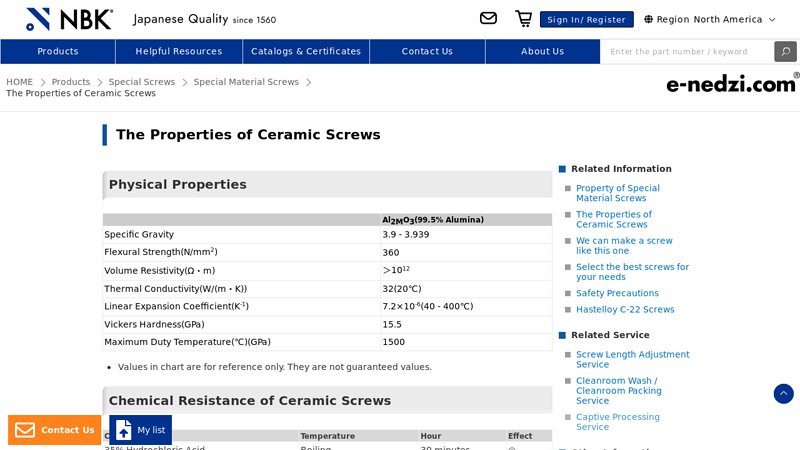This screenshot has width=800, height=450.
Task: Go to HOME breadcrumb
Action: [x=19, y=82]
